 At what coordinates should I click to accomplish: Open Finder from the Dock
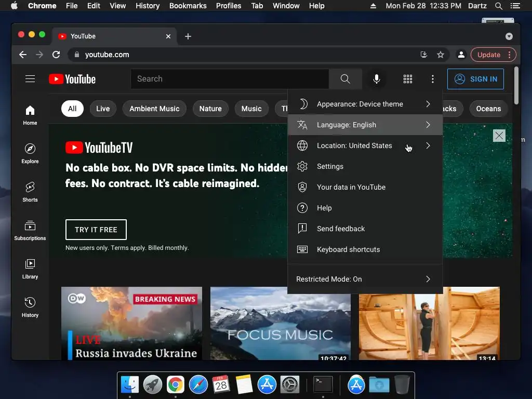[x=129, y=385]
